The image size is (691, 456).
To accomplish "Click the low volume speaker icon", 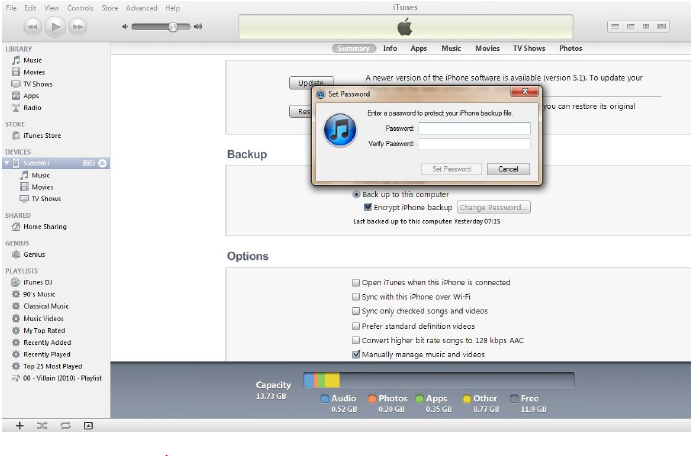I will tap(125, 27).
